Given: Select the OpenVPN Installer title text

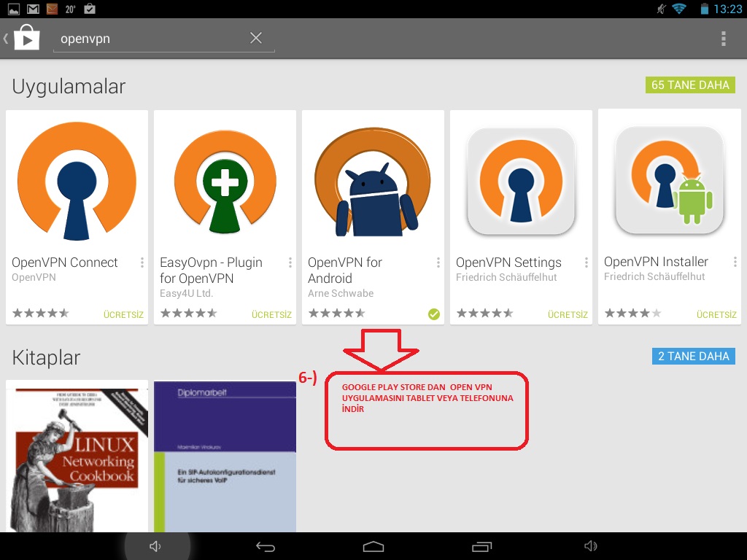Looking at the screenshot, I should (x=656, y=262).
